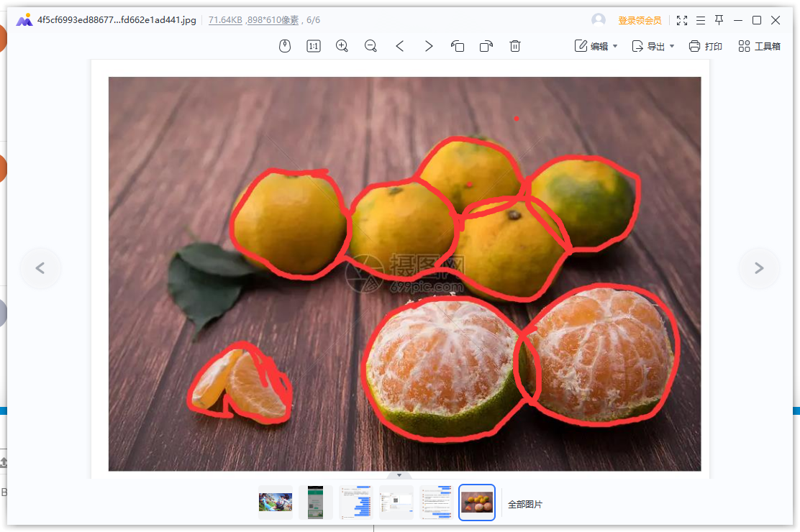Open the 工具箱 toolbox
800x532 pixels.
(x=759, y=46)
